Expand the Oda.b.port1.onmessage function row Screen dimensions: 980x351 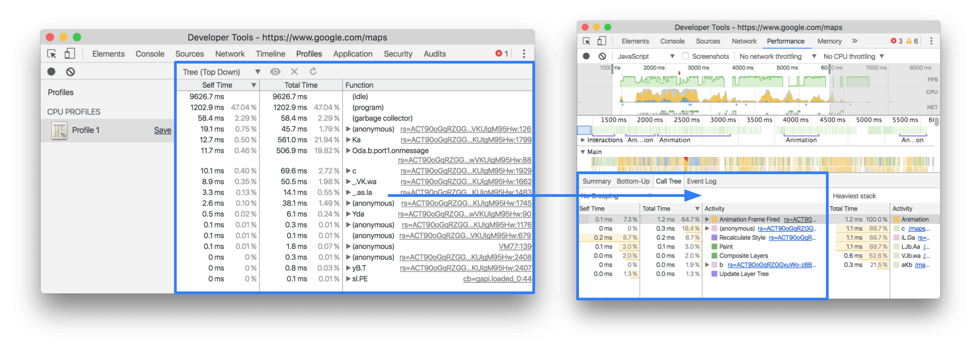click(x=348, y=151)
